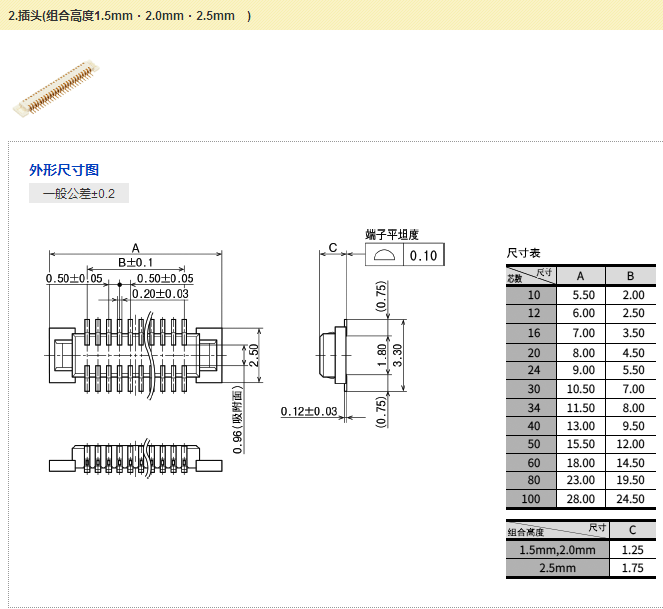The image size is (663, 609).
Task: Click the 1.5mm,2.0mm combination height row
Action: (557, 550)
